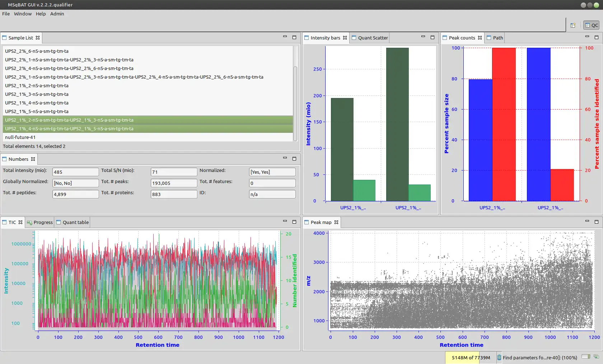Open the Path tab
This screenshot has width=603, height=364.
tap(497, 38)
